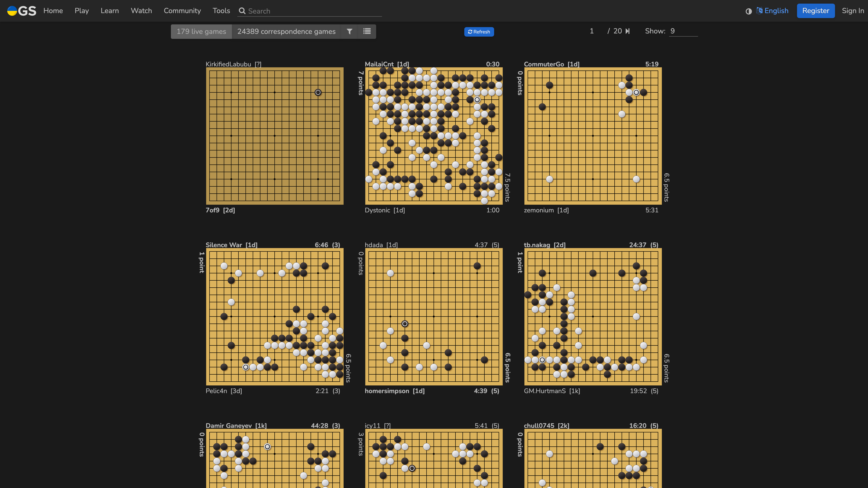Open the game filter funnel icon
This screenshot has height=488, width=868.
tap(349, 31)
